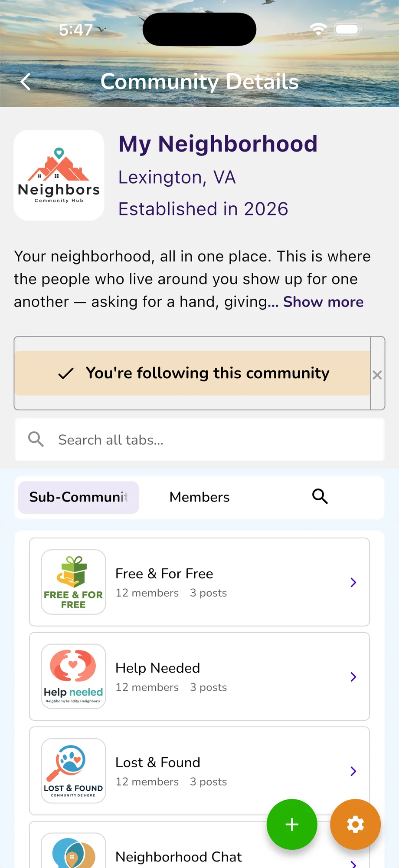Tap the search icon in search field
Viewport: 399px width, 868px height.
(36, 439)
